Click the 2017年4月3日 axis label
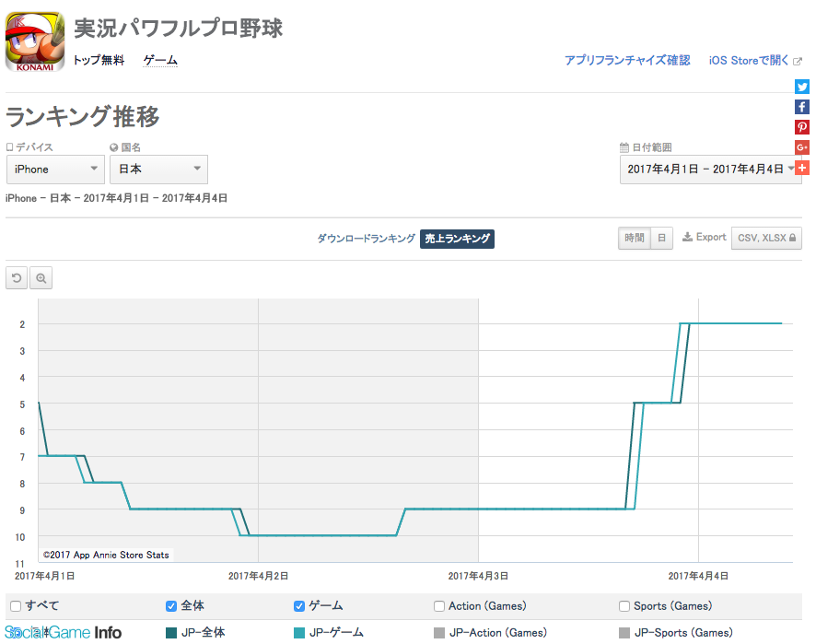This screenshot has height=644, width=816. pyautogui.click(x=478, y=576)
